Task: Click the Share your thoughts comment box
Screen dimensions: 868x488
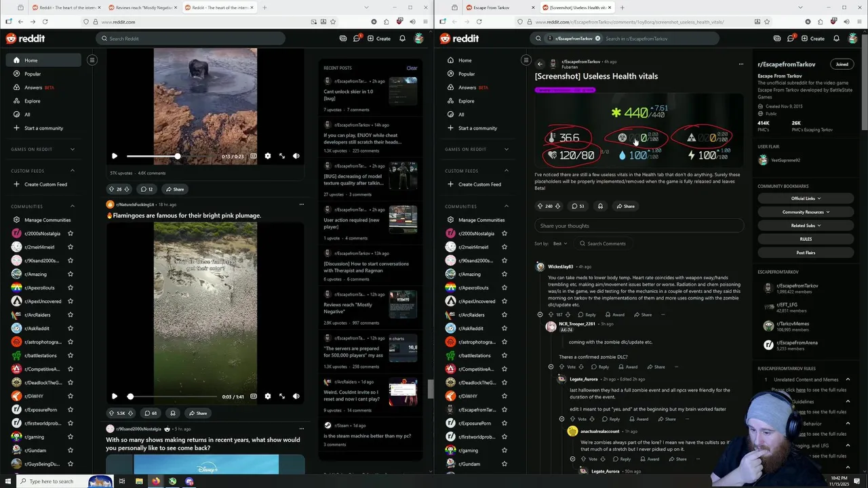Action: 639,226
